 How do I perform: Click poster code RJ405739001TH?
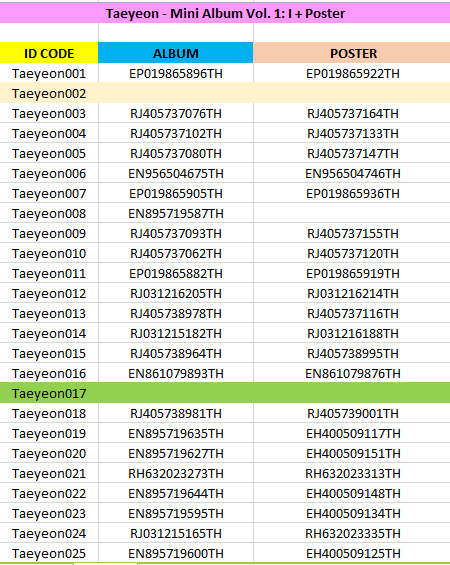click(353, 413)
